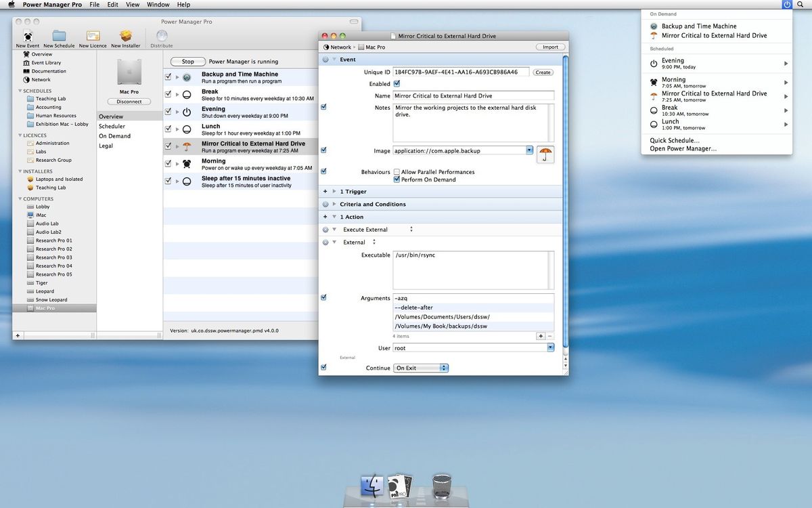The width and height of the screenshot is (812, 508).
Task: Enable Allow Parallel Performances
Action: point(397,171)
